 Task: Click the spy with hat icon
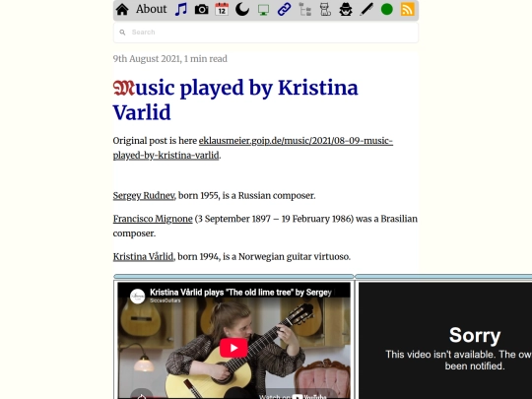tap(346, 10)
